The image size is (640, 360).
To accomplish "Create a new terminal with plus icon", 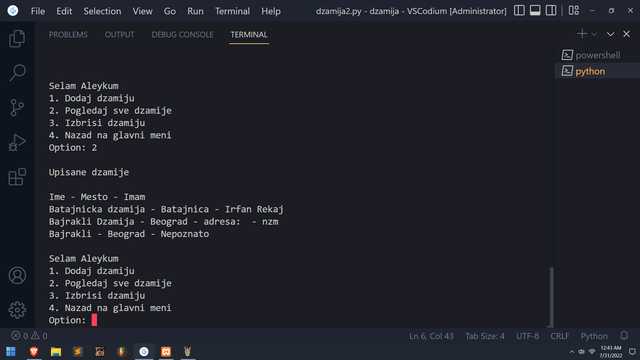I will 582,34.
